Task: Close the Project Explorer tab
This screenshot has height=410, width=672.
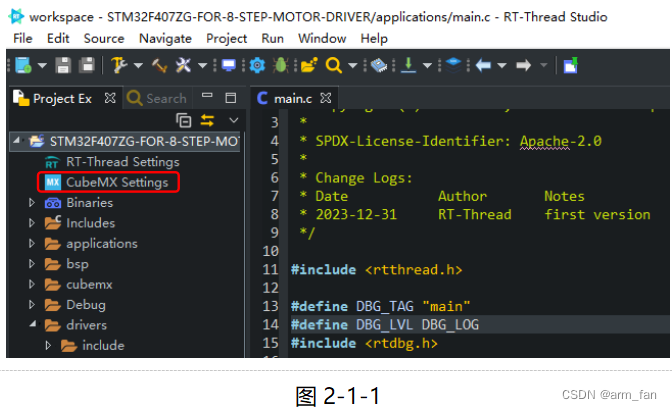Action: click(110, 98)
